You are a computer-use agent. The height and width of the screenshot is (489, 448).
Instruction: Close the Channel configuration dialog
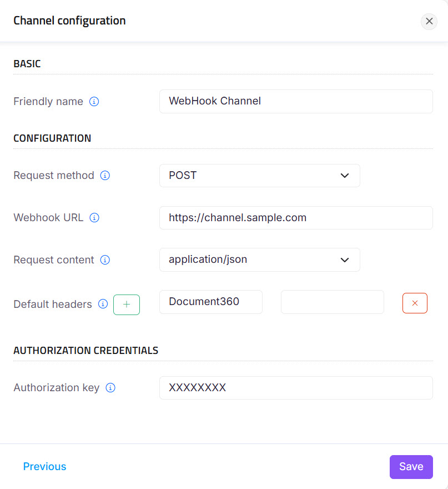(x=429, y=21)
